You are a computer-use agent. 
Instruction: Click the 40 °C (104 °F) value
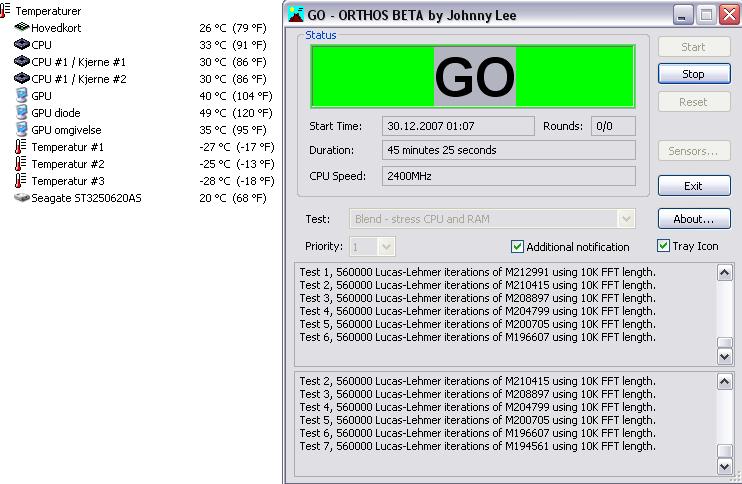236,96
